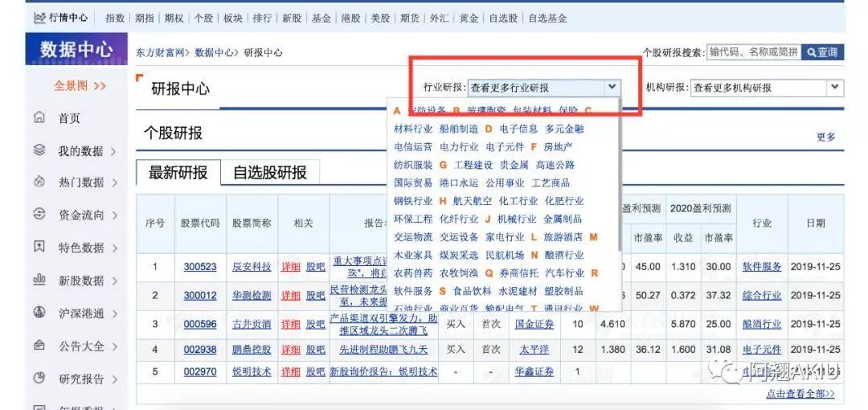Screen dimensions: 868x410
Task: Click the 日期 column header
Action: click(x=816, y=223)
